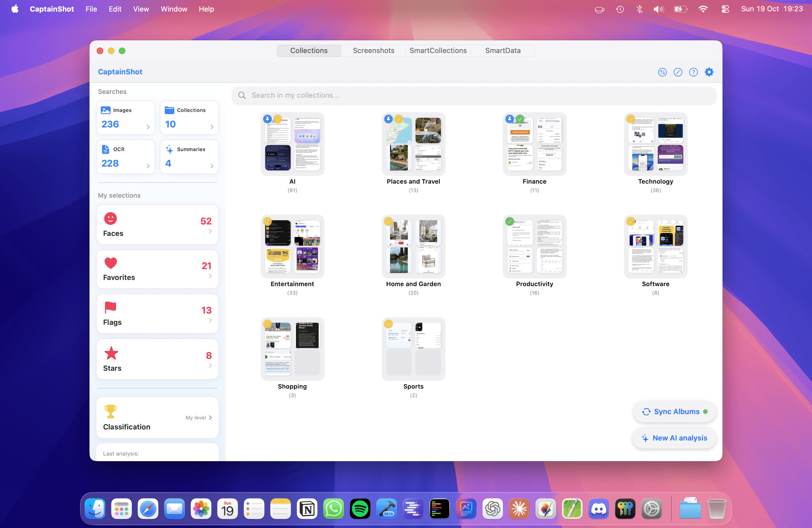Click the pin icon on Finance collection

509,119
